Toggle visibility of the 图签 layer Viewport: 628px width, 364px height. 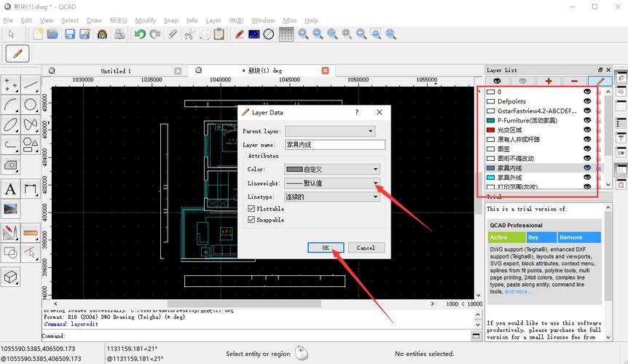tap(587, 149)
